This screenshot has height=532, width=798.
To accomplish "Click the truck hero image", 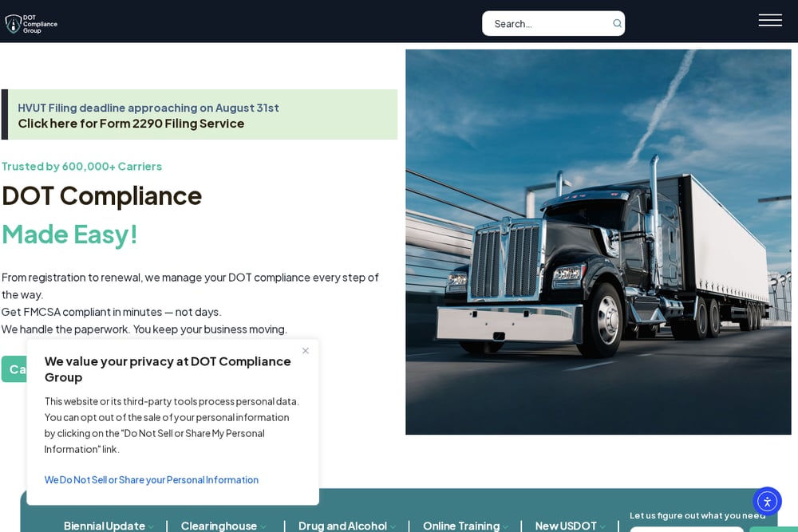I will click(x=598, y=242).
